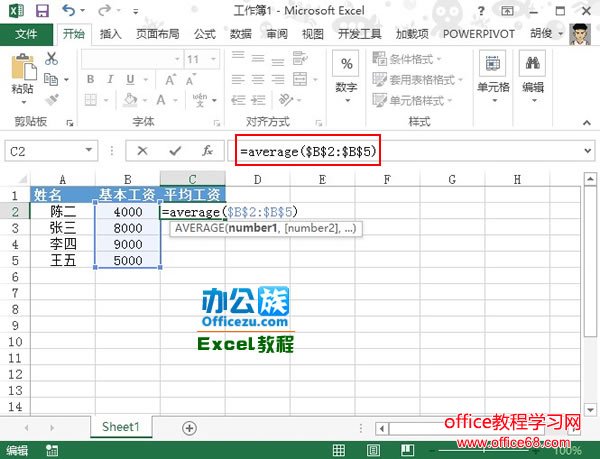
Task: Switch to the 视图 View tab
Action: click(x=313, y=34)
